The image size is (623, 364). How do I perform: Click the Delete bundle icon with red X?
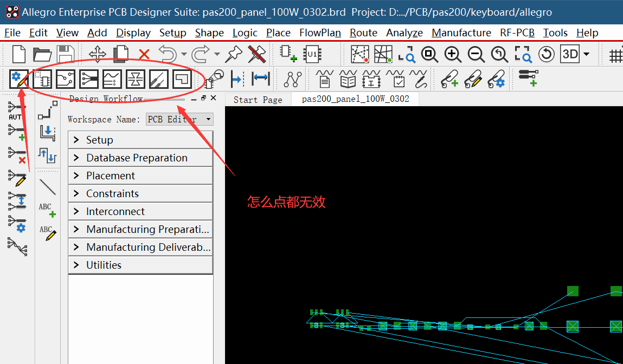(17, 155)
